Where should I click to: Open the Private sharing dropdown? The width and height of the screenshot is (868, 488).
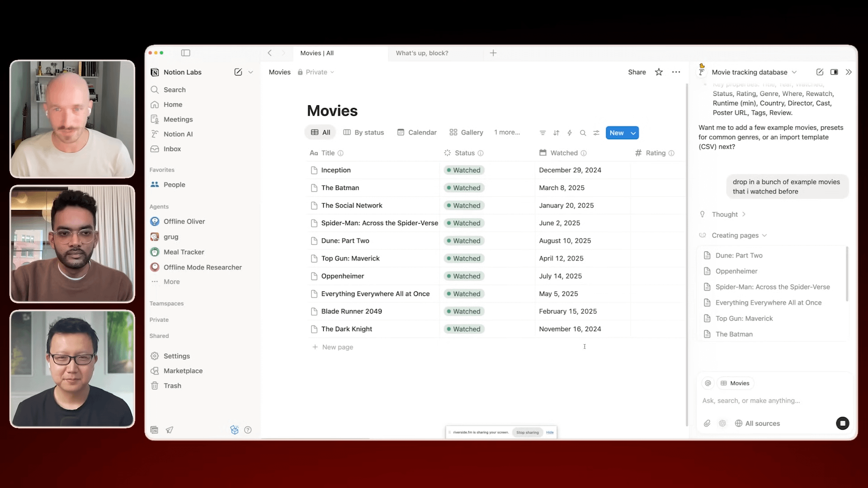[x=316, y=72]
